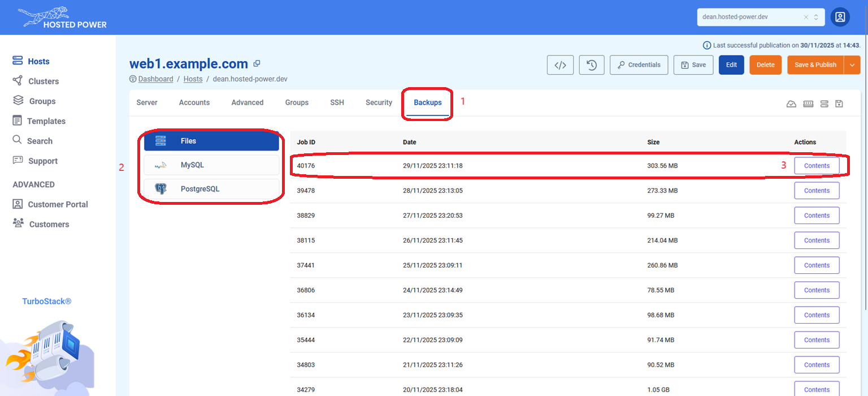
Task: Click the Credentials button
Action: pos(639,65)
